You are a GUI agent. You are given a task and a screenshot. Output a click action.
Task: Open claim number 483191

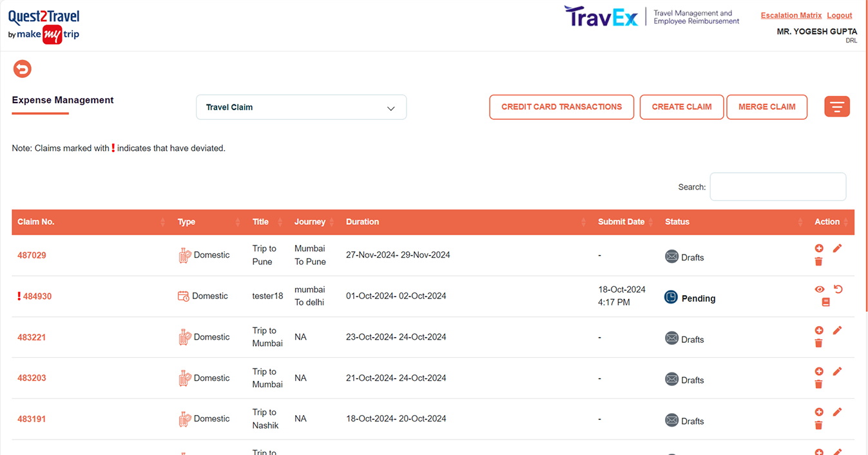tap(32, 419)
